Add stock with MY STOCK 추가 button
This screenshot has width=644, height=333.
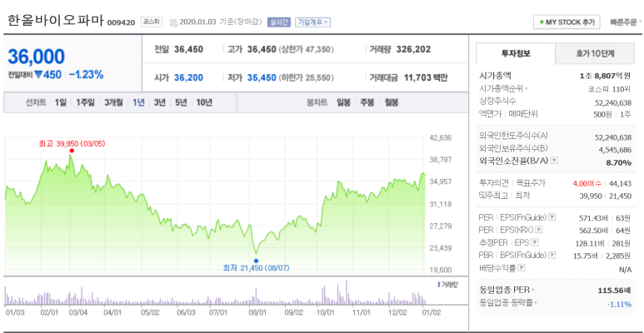567,22
